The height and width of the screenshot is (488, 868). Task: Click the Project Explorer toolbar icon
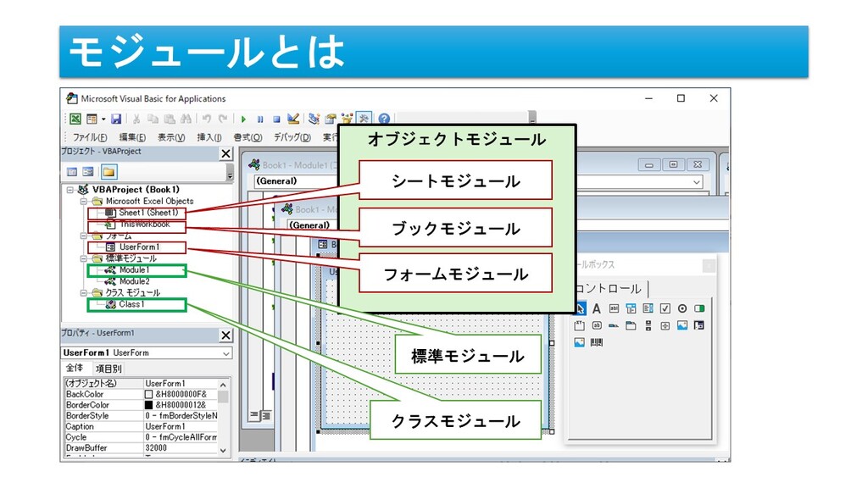(x=314, y=119)
